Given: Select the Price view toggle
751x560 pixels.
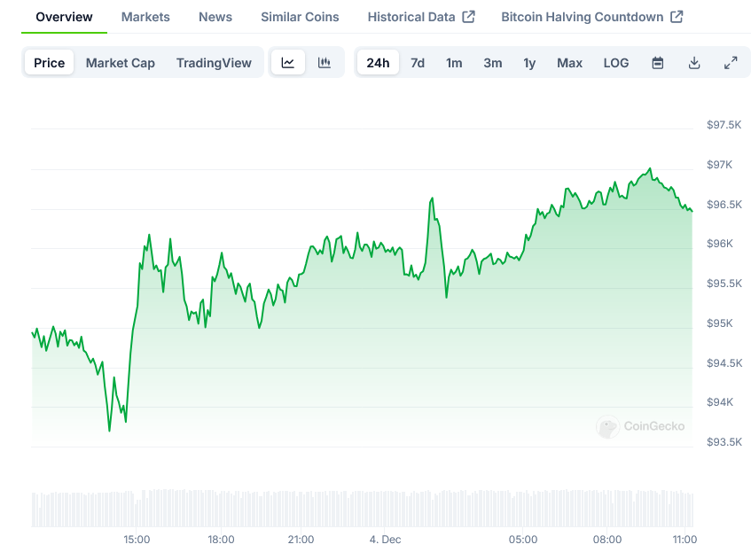Looking at the screenshot, I should coord(50,63).
